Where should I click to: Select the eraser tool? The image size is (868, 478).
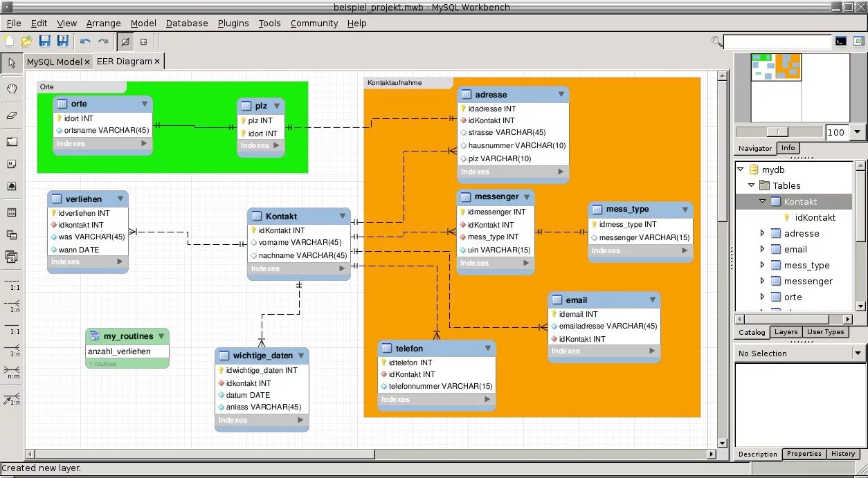(12, 116)
